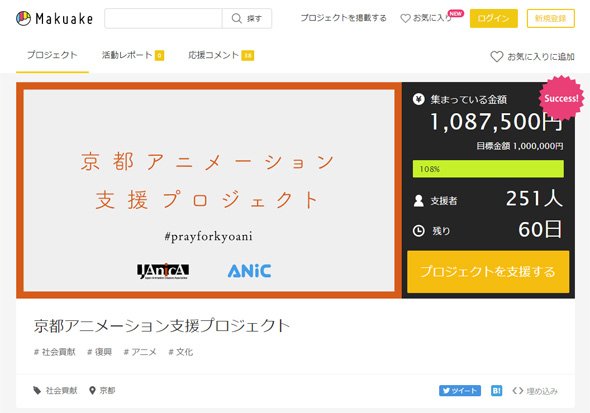Open the # 社会貢献 hashtag
Screen dimensions: 590x413
55,352
